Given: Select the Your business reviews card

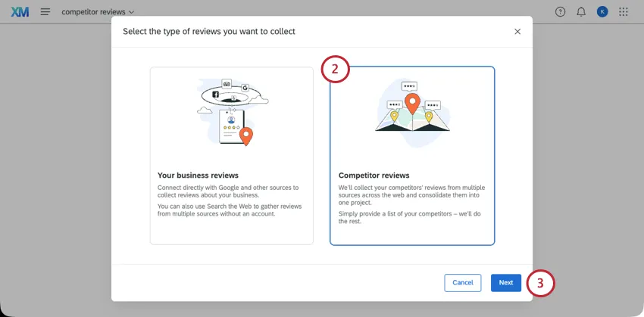Looking at the screenshot, I should tap(232, 156).
